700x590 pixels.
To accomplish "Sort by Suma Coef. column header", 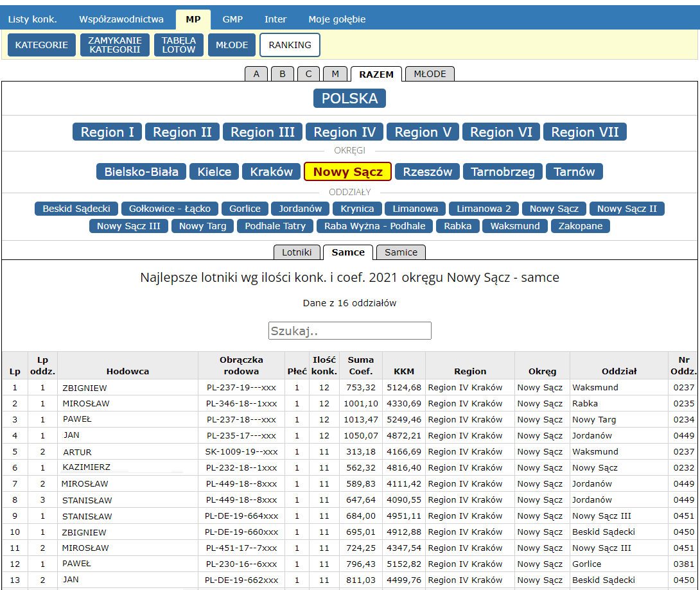I will (x=360, y=365).
